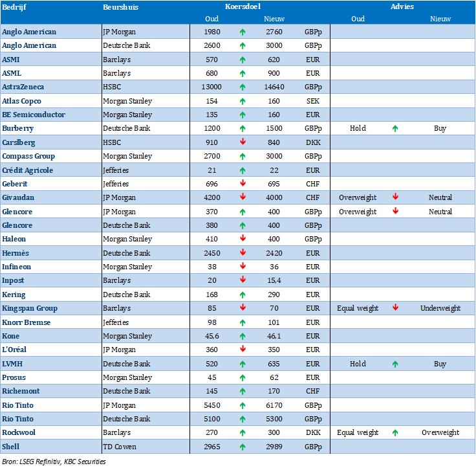Viewport: 476px width, 468px height.
Task: Click the green advice arrow in Rockwool row
Action: [395, 432]
